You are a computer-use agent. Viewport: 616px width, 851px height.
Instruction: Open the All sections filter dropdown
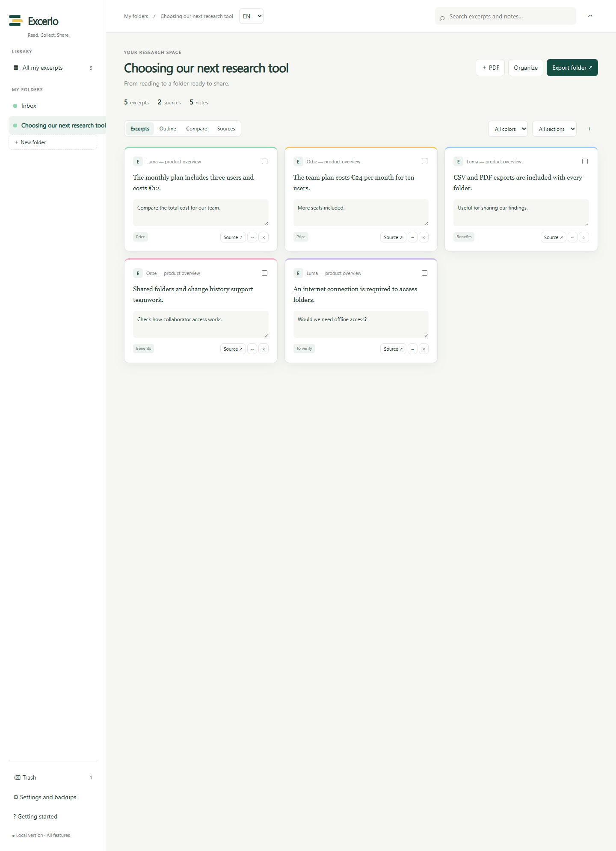(554, 129)
